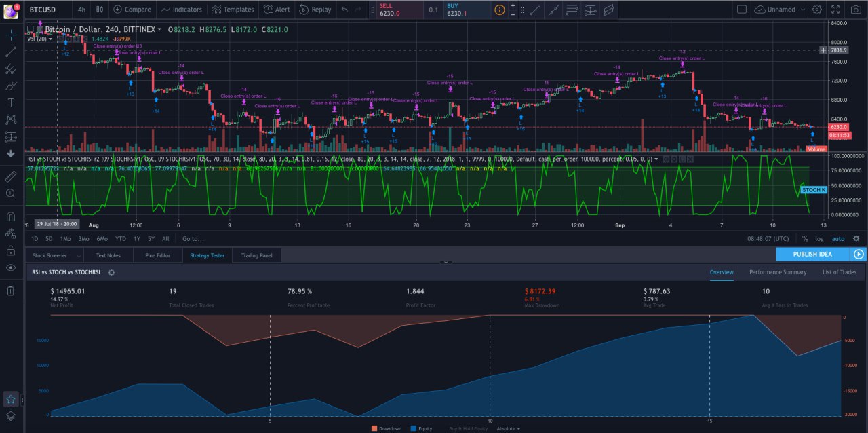Select the favorite horizontal lines tool

point(572,10)
